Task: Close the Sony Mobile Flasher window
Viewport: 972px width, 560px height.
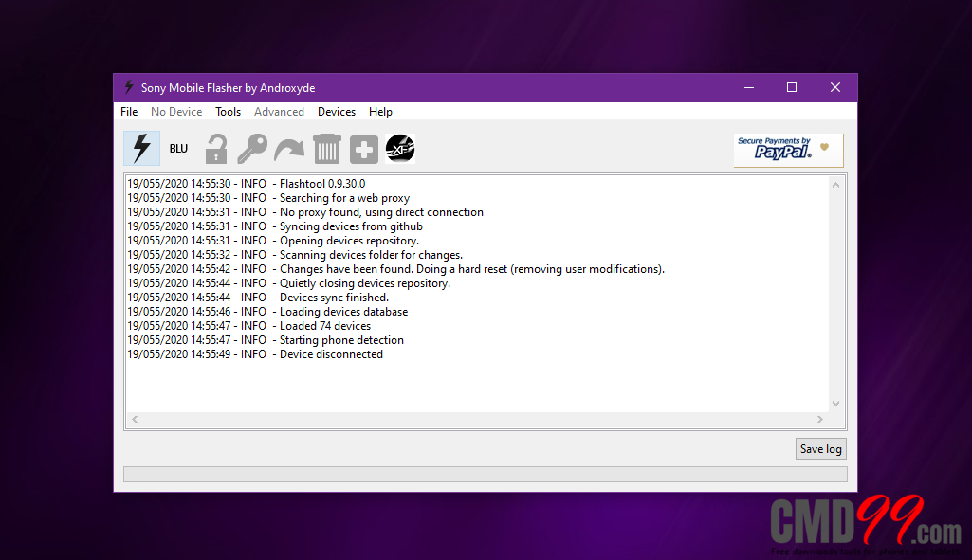Action: (835, 87)
